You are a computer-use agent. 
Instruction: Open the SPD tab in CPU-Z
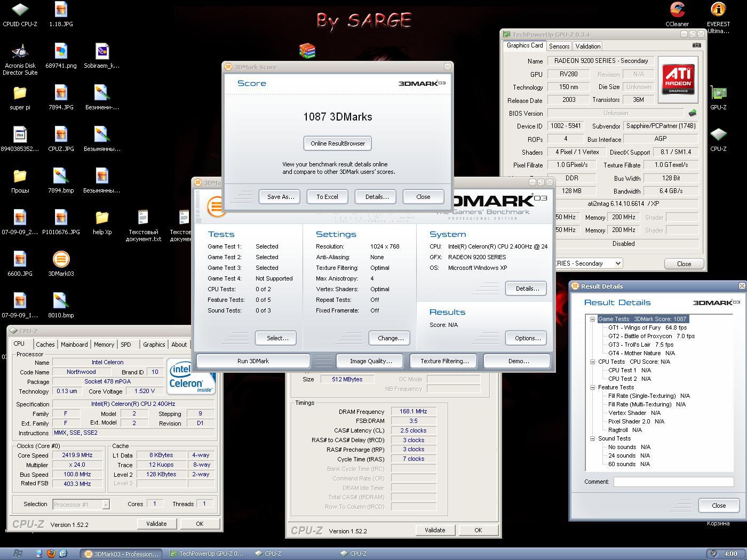pyautogui.click(x=126, y=345)
